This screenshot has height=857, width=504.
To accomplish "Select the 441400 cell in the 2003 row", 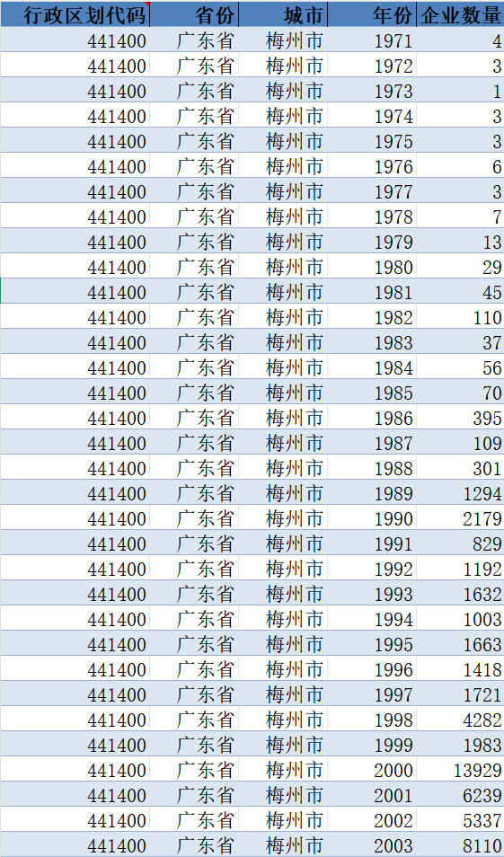I will [75, 844].
